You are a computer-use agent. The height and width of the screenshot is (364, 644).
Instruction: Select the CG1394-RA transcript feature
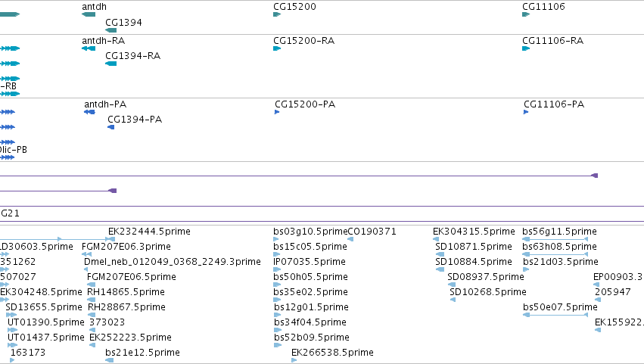point(111,64)
